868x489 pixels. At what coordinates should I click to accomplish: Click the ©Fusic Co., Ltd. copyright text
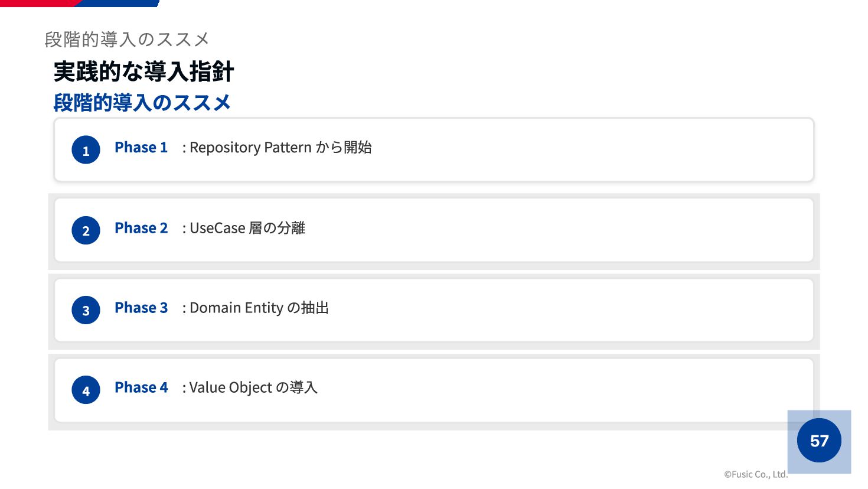pos(756,474)
